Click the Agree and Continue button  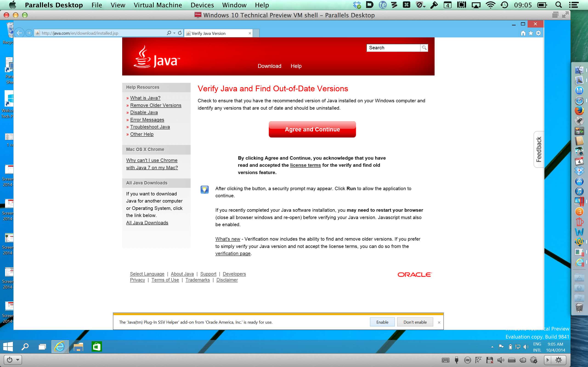pyautogui.click(x=312, y=129)
